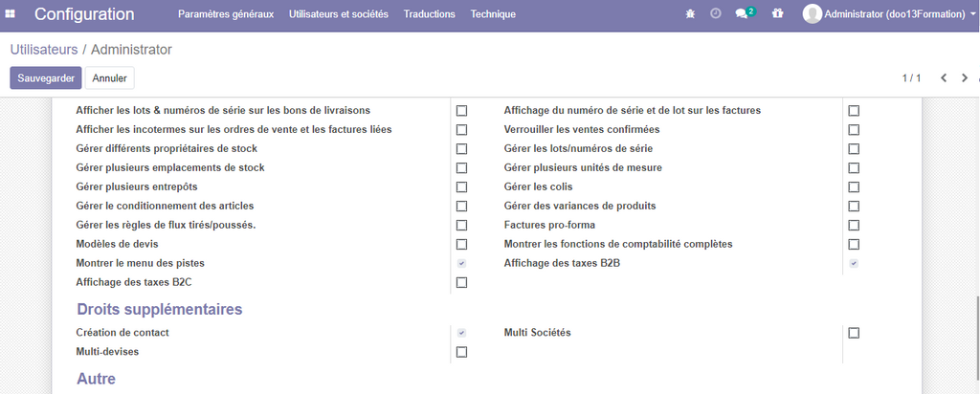Open the Paramètres généraux menu
The height and width of the screenshot is (394, 980).
point(226,14)
